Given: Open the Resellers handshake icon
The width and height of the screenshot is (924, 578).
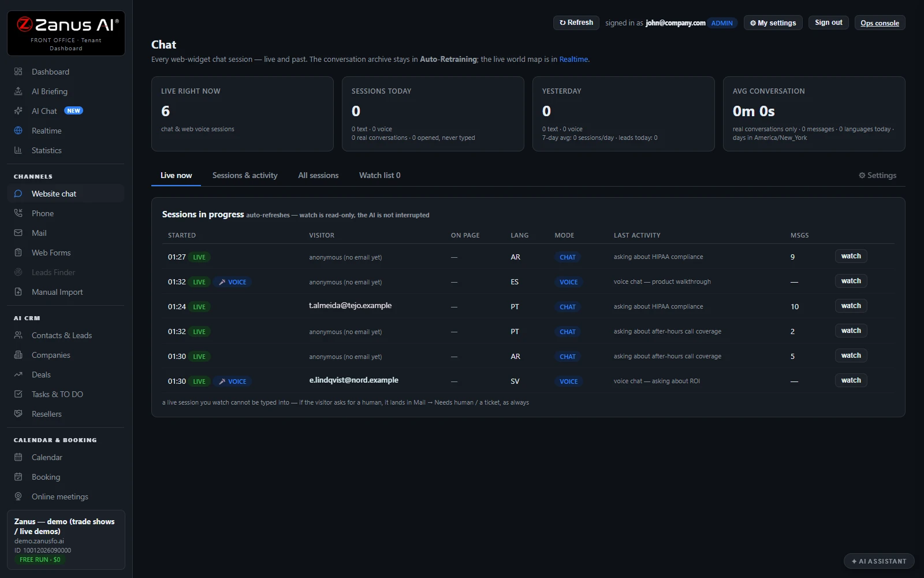Looking at the screenshot, I should tap(18, 414).
